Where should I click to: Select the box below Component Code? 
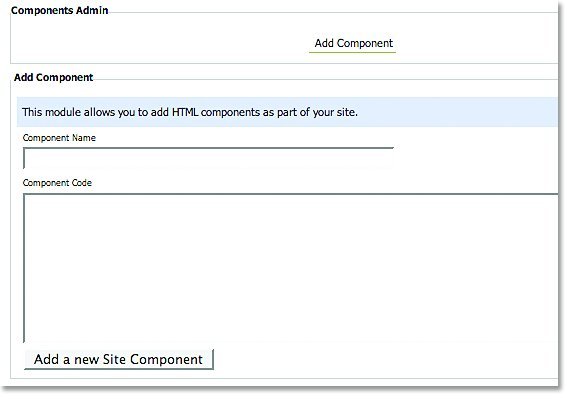click(x=291, y=268)
